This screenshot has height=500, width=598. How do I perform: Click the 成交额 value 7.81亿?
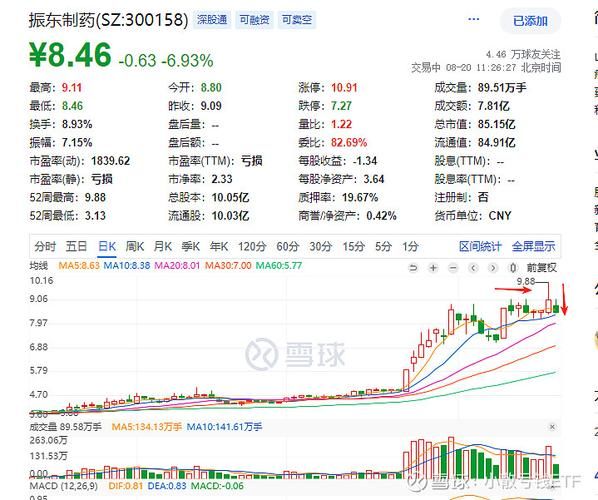pos(494,106)
